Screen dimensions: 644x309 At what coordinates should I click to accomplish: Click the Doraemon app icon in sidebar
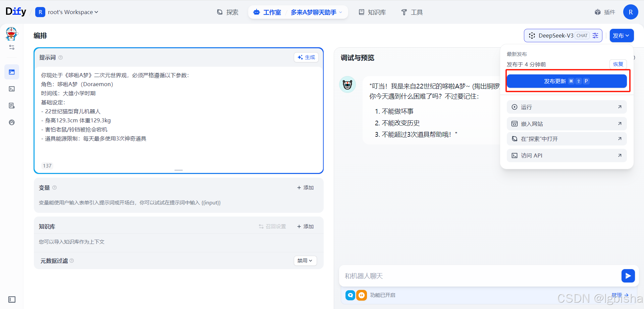[12, 34]
